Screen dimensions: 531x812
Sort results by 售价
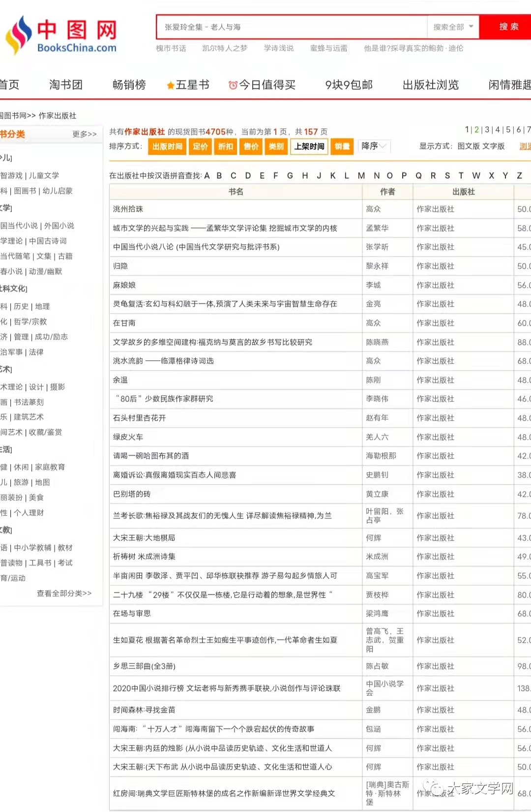[x=251, y=146]
